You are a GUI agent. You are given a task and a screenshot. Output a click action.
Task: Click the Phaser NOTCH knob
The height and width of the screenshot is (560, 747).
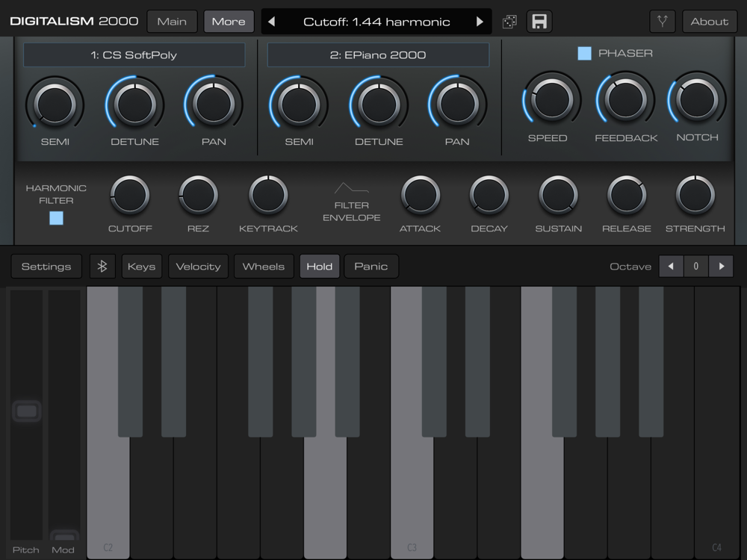(x=697, y=99)
